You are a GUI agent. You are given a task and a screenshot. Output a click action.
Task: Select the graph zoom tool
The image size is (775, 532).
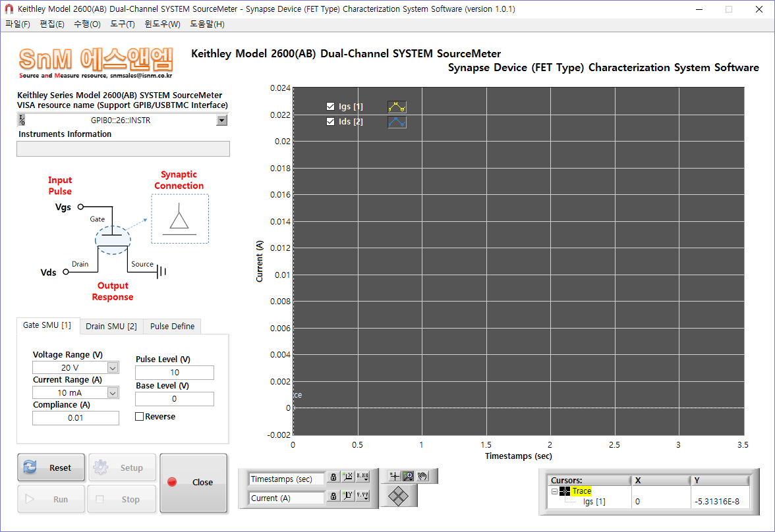tap(409, 476)
